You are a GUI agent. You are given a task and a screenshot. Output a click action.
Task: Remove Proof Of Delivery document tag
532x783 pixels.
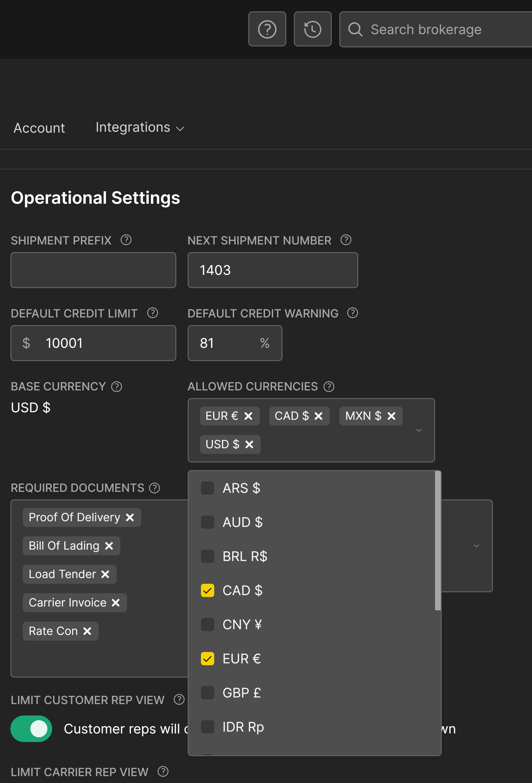[130, 517]
